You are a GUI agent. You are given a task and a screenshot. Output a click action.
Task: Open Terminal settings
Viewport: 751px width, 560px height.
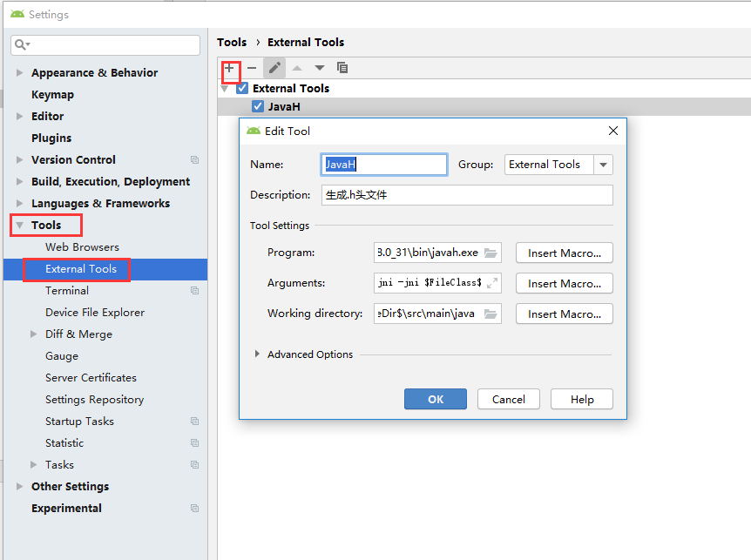tap(67, 291)
